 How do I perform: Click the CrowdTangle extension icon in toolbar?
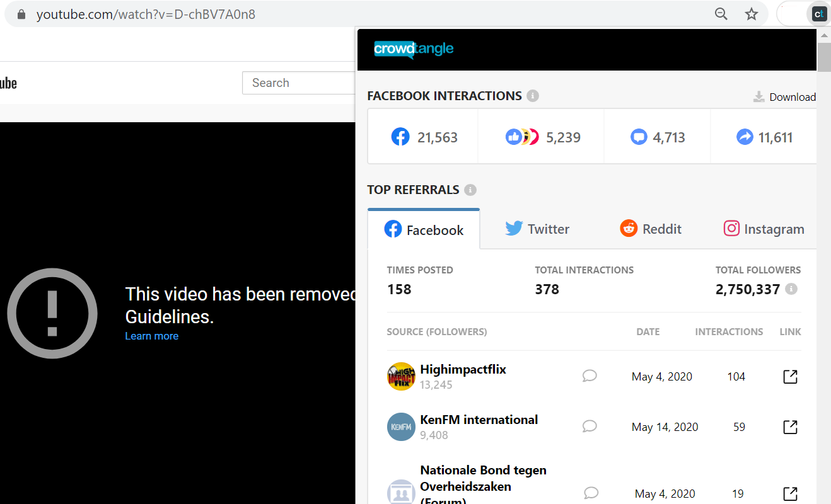[819, 14]
